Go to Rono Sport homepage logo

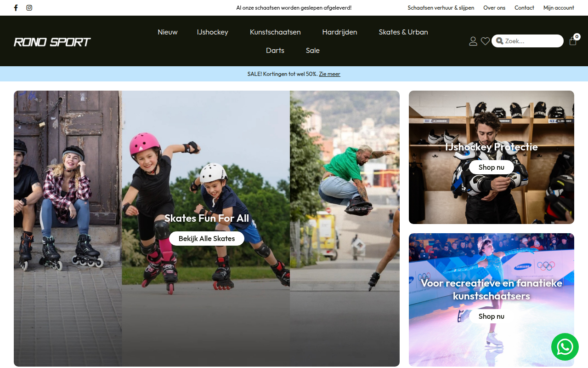tap(52, 42)
